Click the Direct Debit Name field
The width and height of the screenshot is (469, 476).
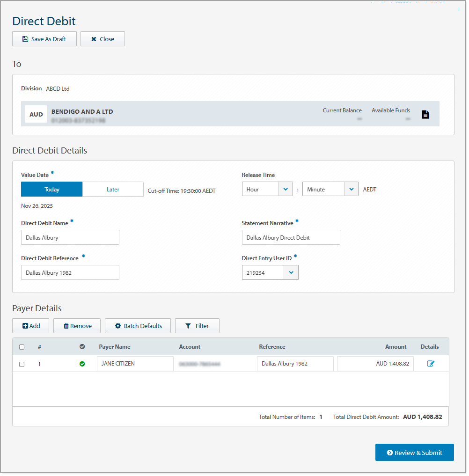[70, 237]
